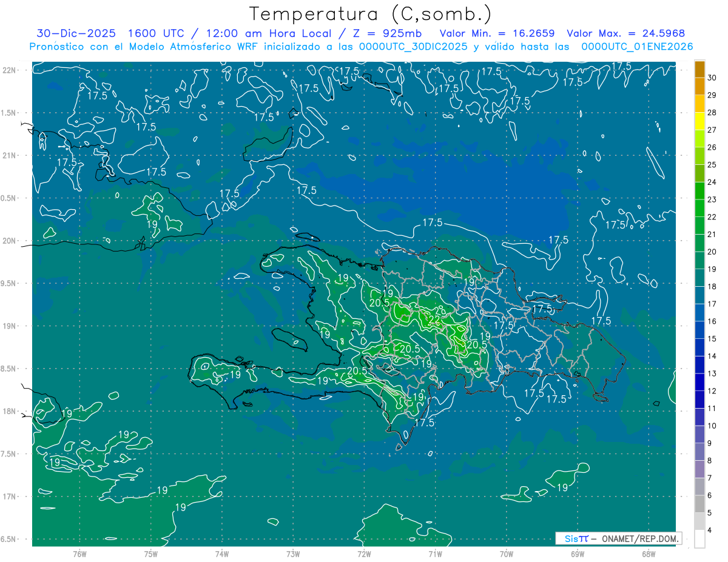Click the gray color bar segment between 5 and 6
The width and height of the screenshot is (728, 562).
click(699, 504)
